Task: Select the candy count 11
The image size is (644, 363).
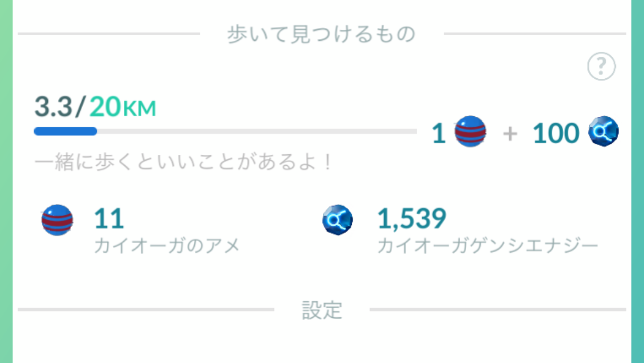Action: [x=109, y=218]
